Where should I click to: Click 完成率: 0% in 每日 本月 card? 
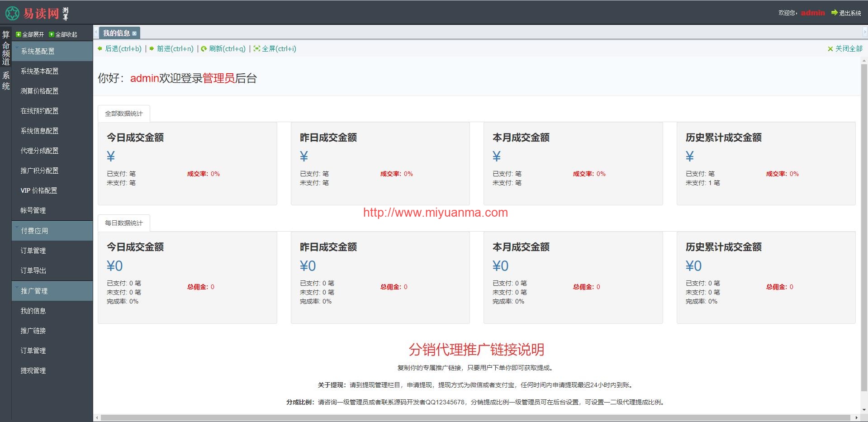tap(508, 301)
